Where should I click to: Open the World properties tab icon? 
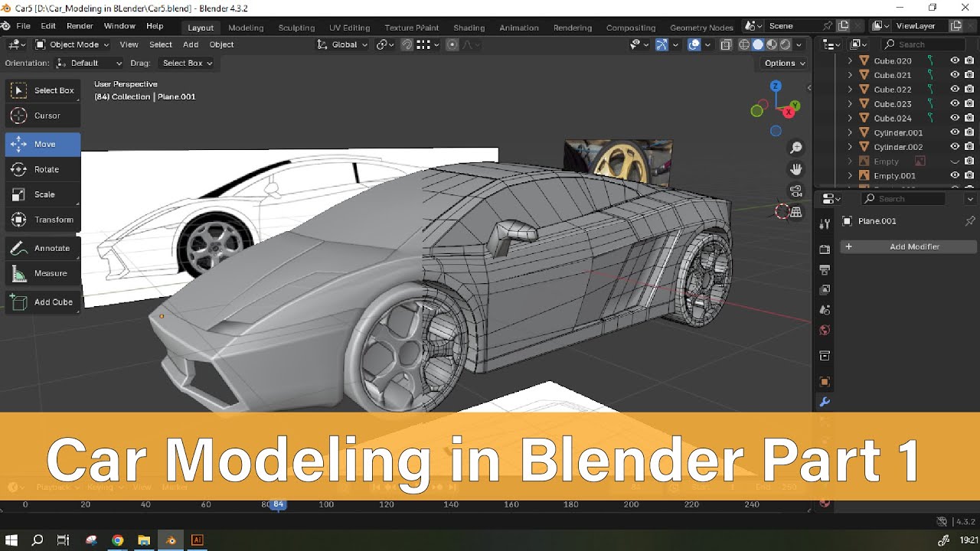pyautogui.click(x=825, y=331)
